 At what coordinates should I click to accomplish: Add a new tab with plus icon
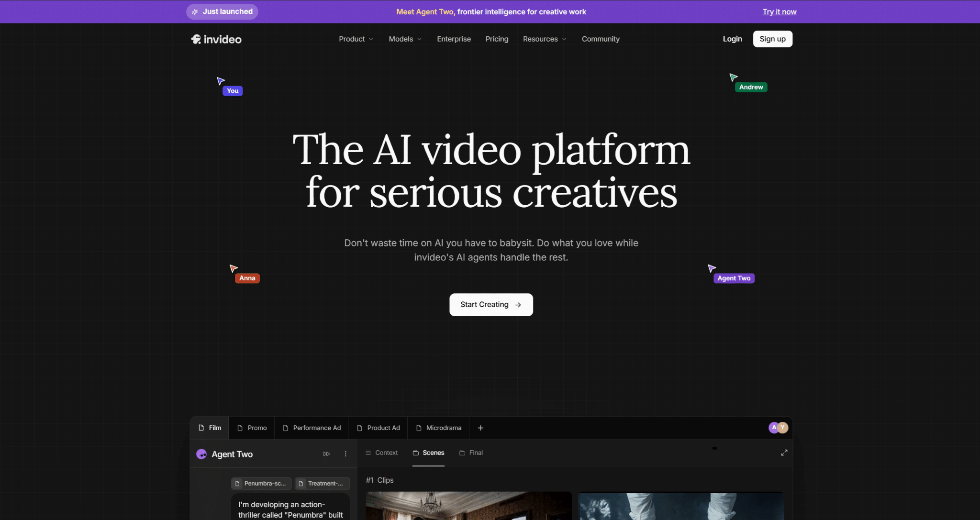pyautogui.click(x=480, y=428)
